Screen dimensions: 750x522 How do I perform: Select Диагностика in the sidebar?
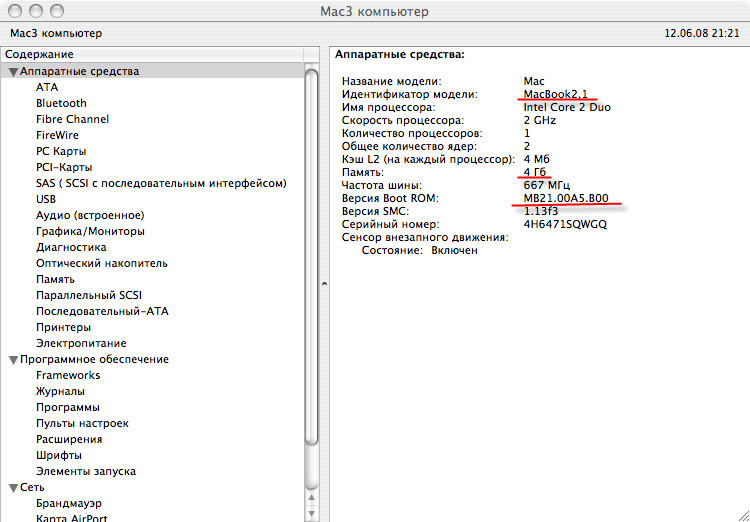[x=71, y=247]
